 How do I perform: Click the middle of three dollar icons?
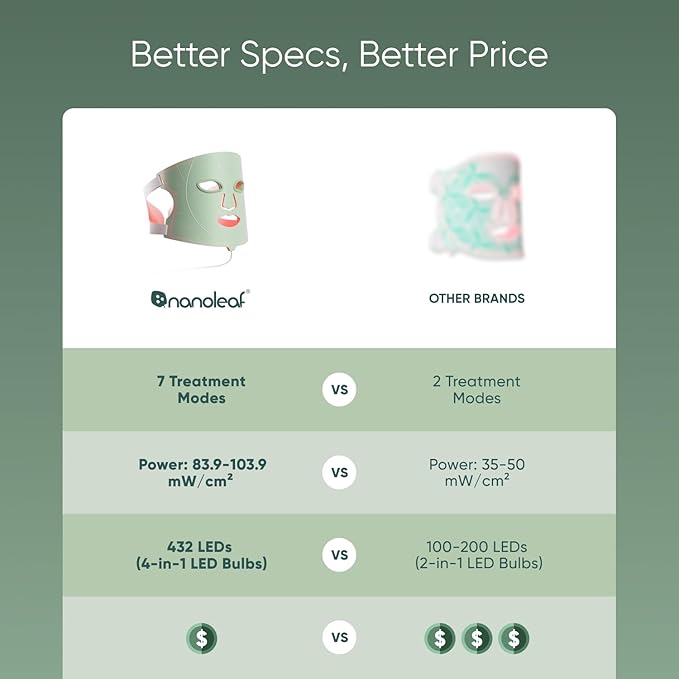[477, 638]
